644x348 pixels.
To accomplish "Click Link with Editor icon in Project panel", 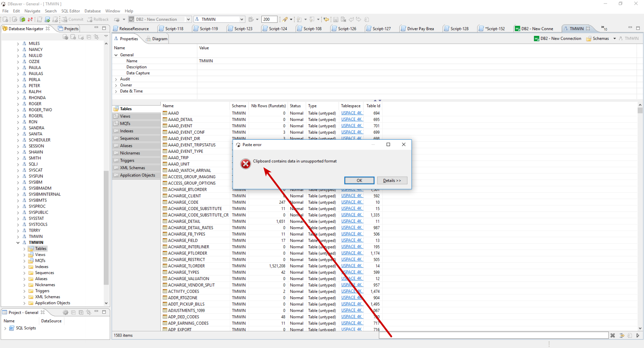I will [x=89, y=312].
